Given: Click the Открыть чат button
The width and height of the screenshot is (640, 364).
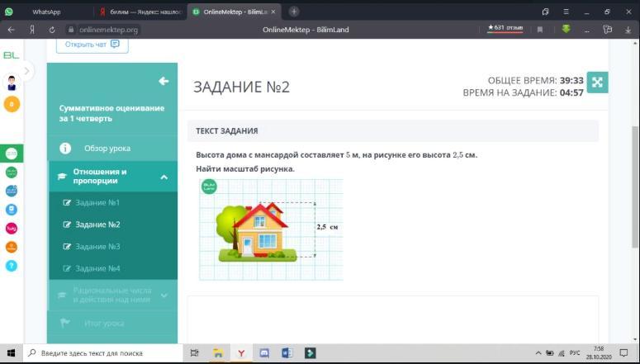Looking at the screenshot, I should 92,45.
